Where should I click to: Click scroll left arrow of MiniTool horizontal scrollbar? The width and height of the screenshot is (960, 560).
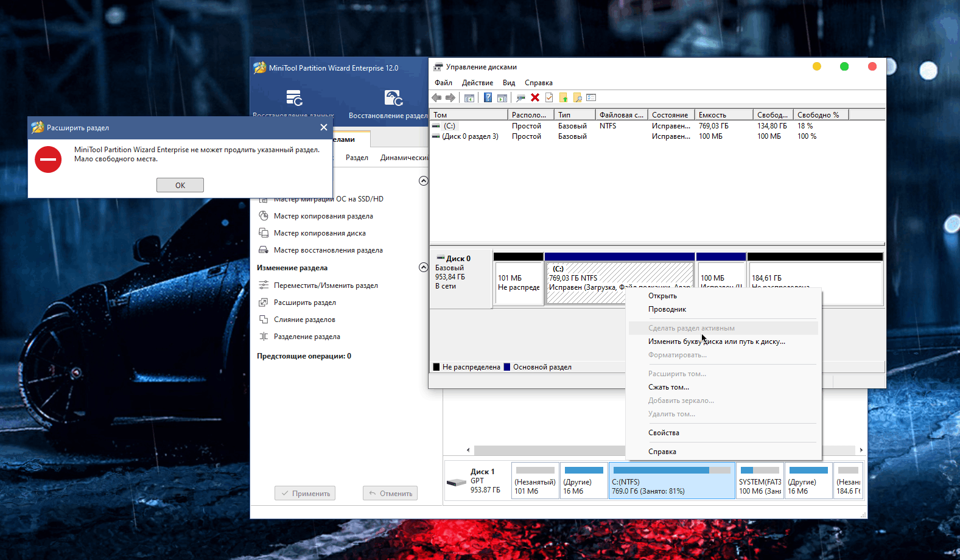[x=468, y=450]
